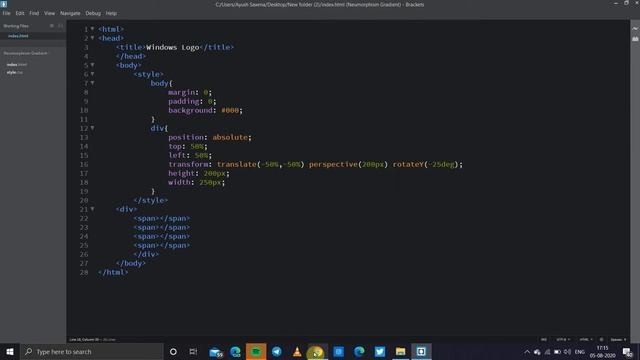640x360 pixels.
Task: Collapse the body tag fold on line 5
Action: [x=93, y=65]
